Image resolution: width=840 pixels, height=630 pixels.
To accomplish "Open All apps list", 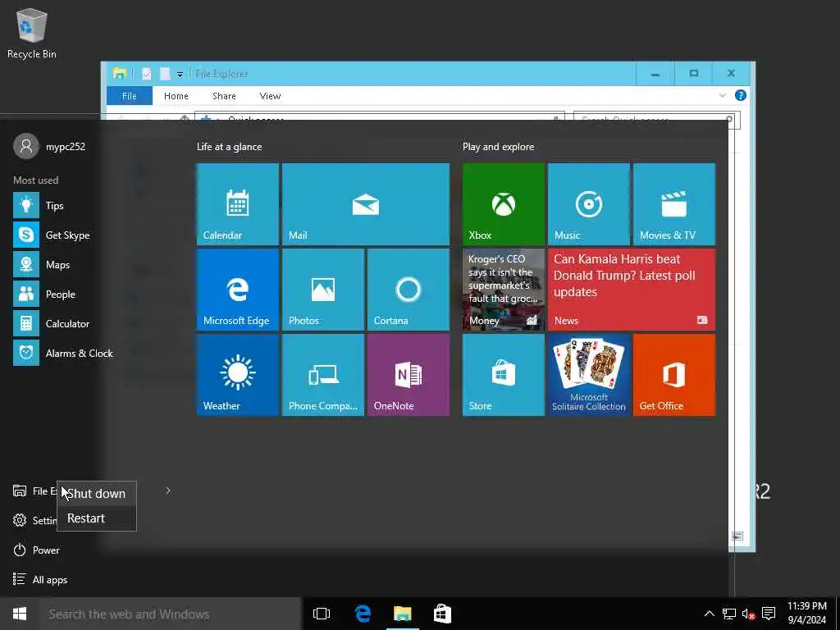I will [x=40, y=580].
